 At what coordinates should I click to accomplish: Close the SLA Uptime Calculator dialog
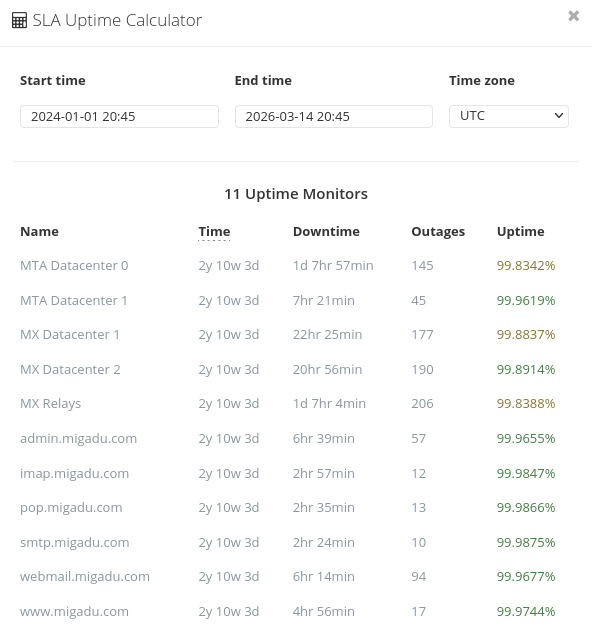pyautogui.click(x=573, y=16)
